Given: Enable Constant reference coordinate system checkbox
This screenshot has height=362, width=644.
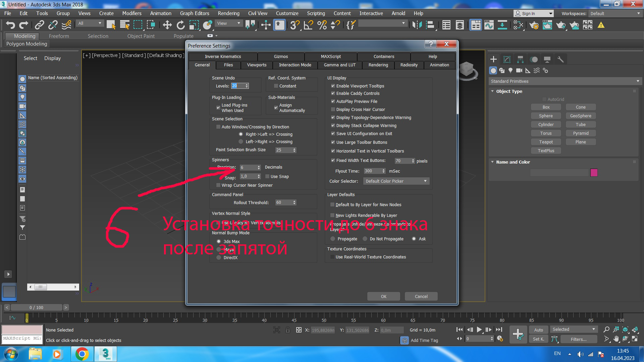Looking at the screenshot, I should tap(276, 86).
